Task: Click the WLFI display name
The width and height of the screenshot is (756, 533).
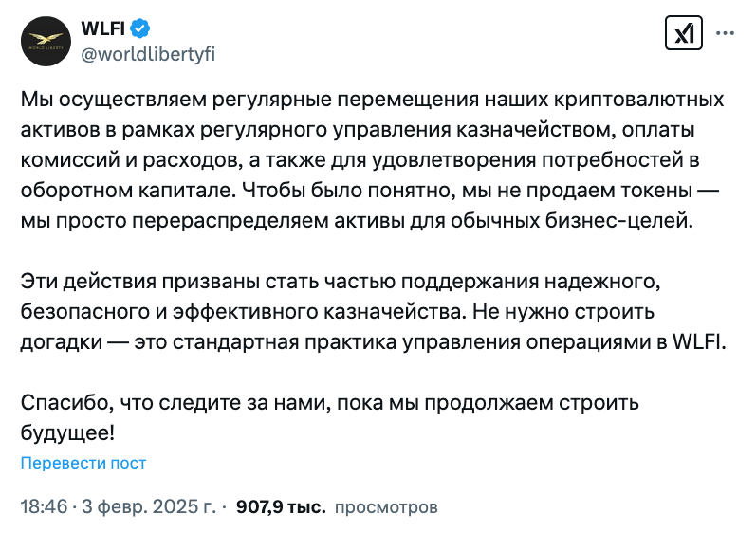Action: tap(102, 28)
